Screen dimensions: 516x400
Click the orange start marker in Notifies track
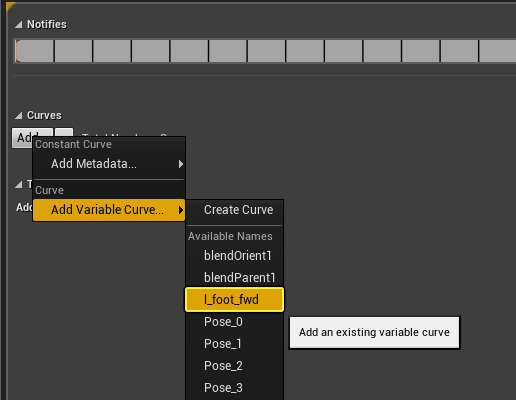pyautogui.click(x=16, y=51)
